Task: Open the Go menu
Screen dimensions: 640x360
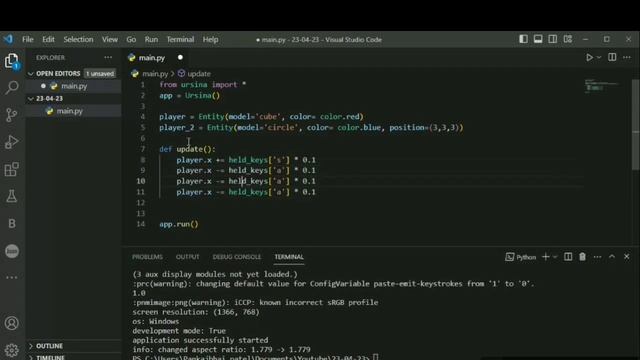Action: click(x=131, y=40)
